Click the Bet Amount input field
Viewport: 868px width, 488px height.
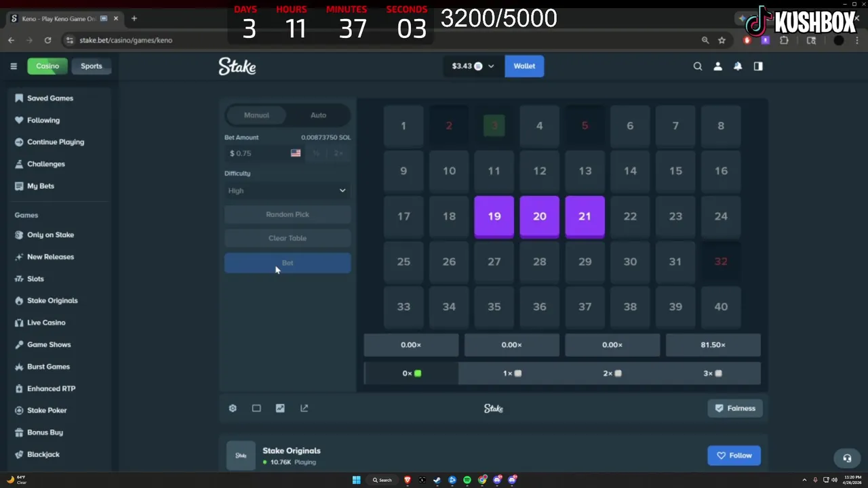pos(264,153)
